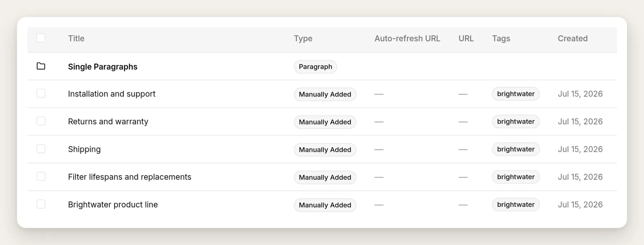Click the Auto-refresh URL column header
Screen dimensions: 644x245
407,38
